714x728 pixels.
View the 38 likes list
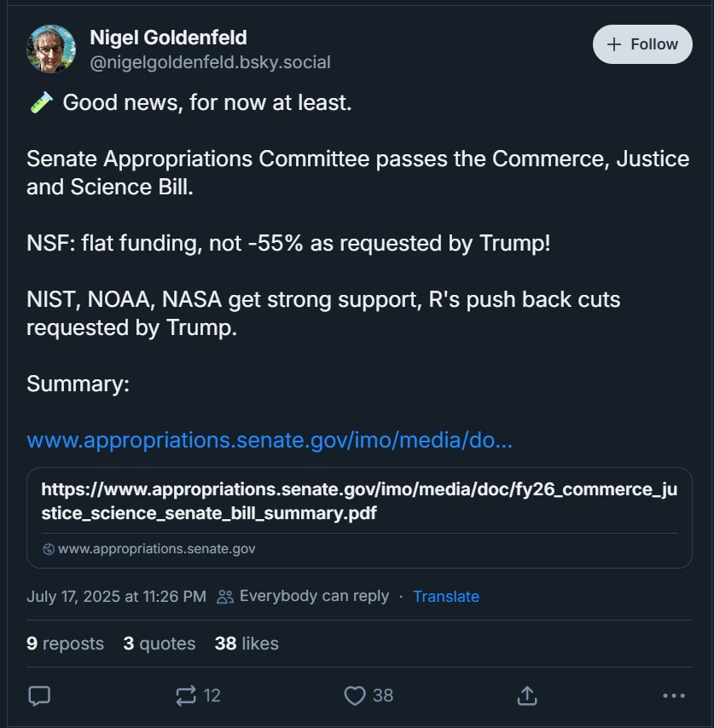click(x=247, y=644)
